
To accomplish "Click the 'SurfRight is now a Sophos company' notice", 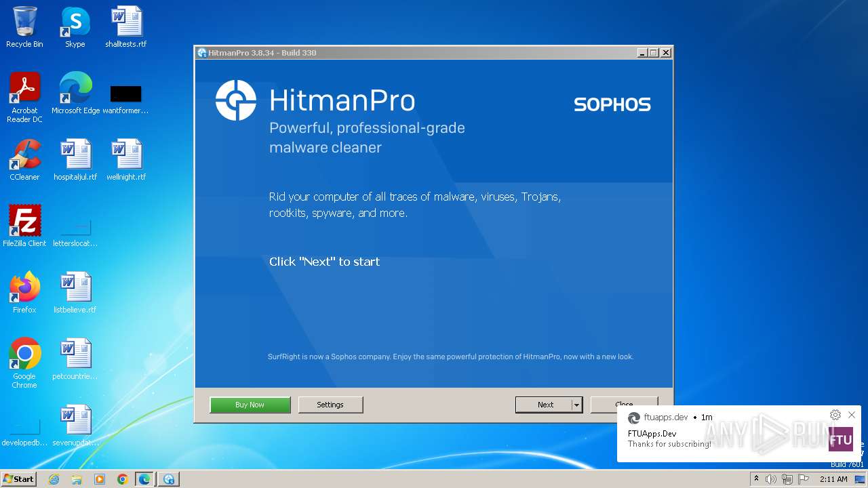I will [x=450, y=357].
